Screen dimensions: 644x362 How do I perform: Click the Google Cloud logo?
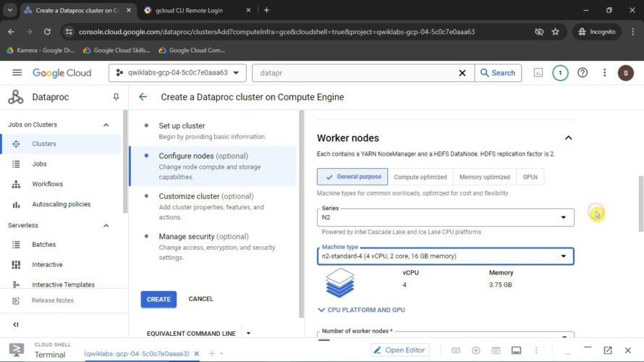coord(62,72)
